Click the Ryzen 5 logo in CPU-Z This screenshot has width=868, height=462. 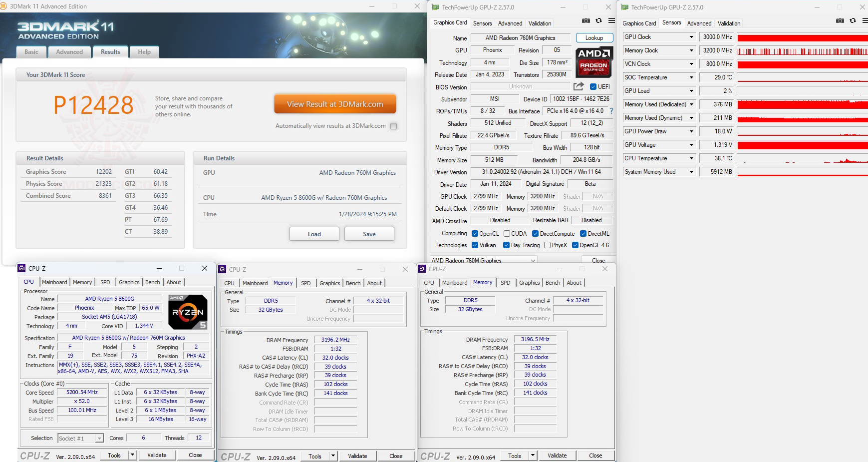point(188,312)
